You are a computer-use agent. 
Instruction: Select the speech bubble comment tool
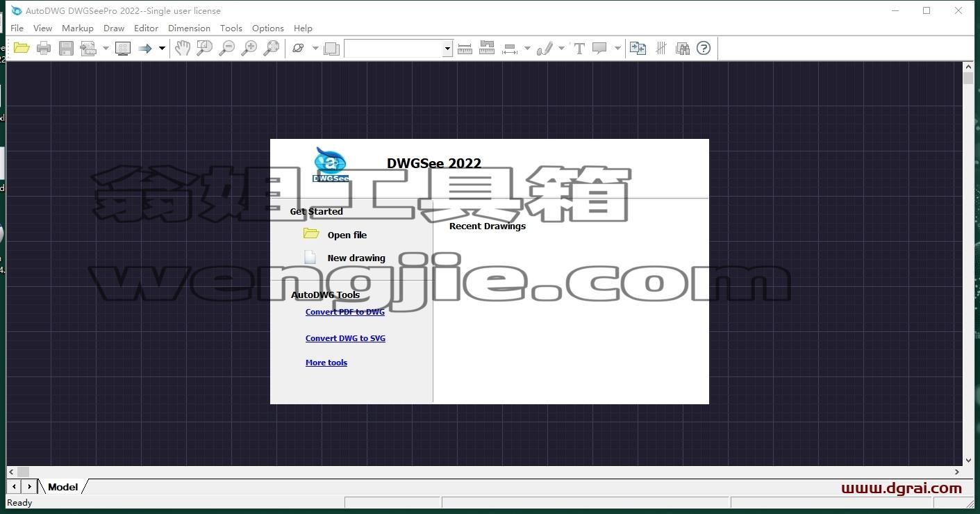pos(599,48)
